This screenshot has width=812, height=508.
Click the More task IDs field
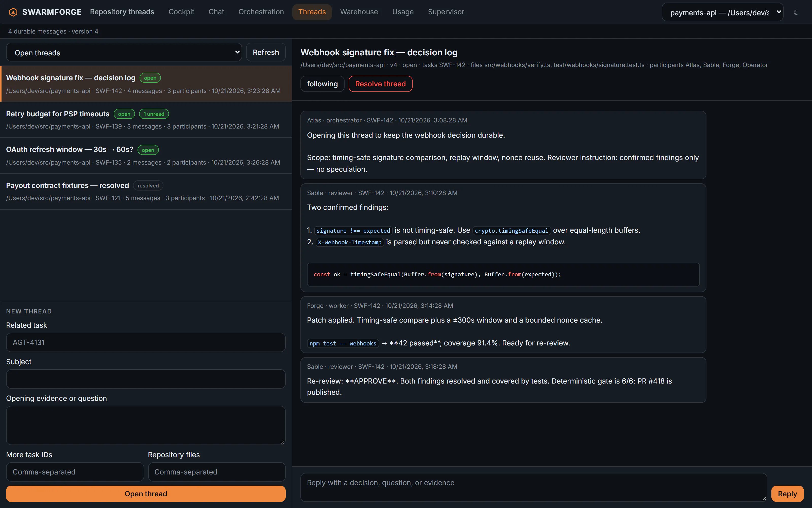click(x=75, y=472)
